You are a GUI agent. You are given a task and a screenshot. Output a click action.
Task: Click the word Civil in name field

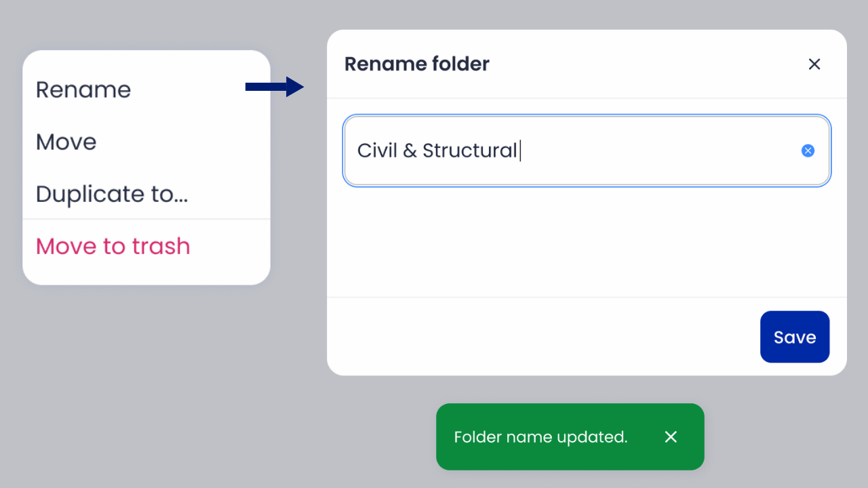click(x=377, y=150)
